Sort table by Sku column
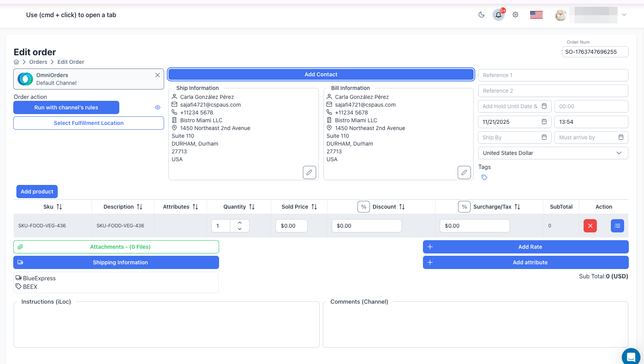The width and height of the screenshot is (644, 364). [59, 207]
